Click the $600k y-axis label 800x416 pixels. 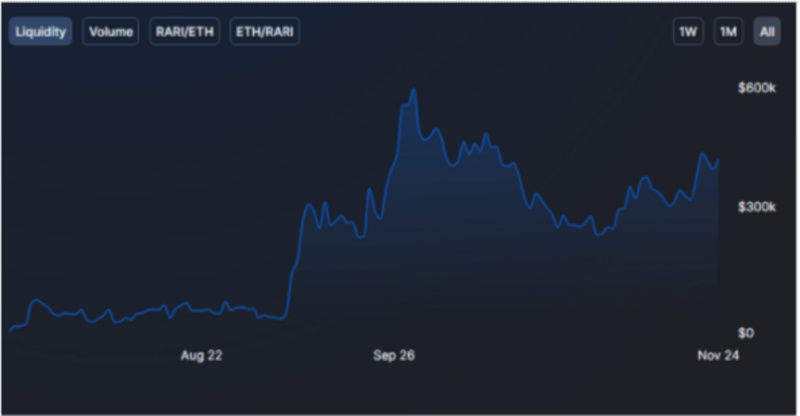[756, 88]
